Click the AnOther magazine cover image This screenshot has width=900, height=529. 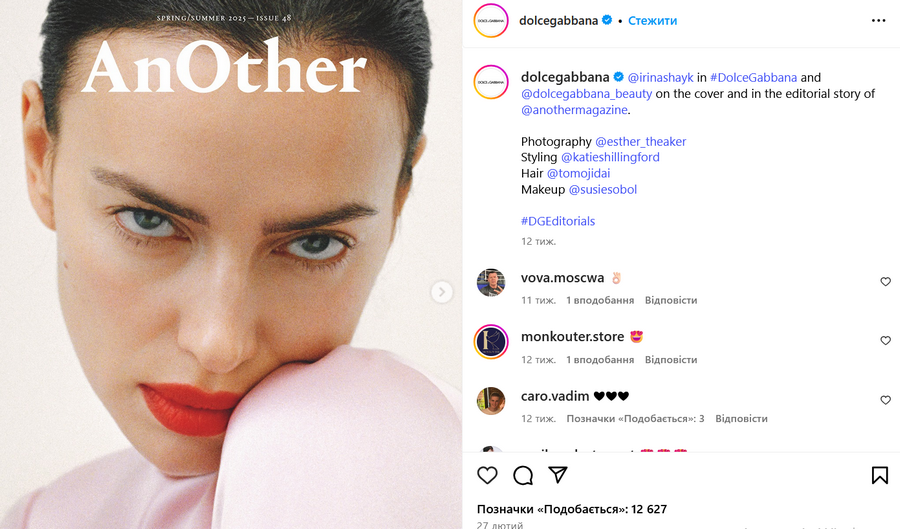(x=231, y=264)
